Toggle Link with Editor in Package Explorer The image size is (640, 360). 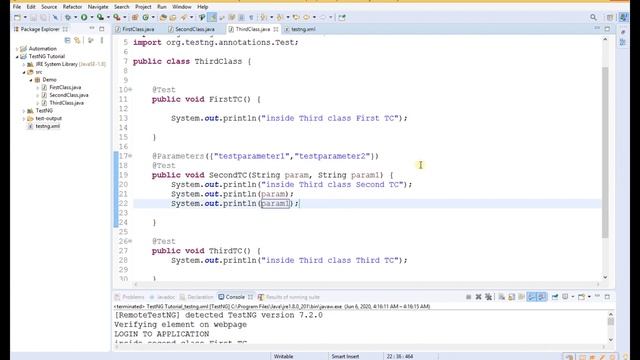pyautogui.click(x=77, y=40)
